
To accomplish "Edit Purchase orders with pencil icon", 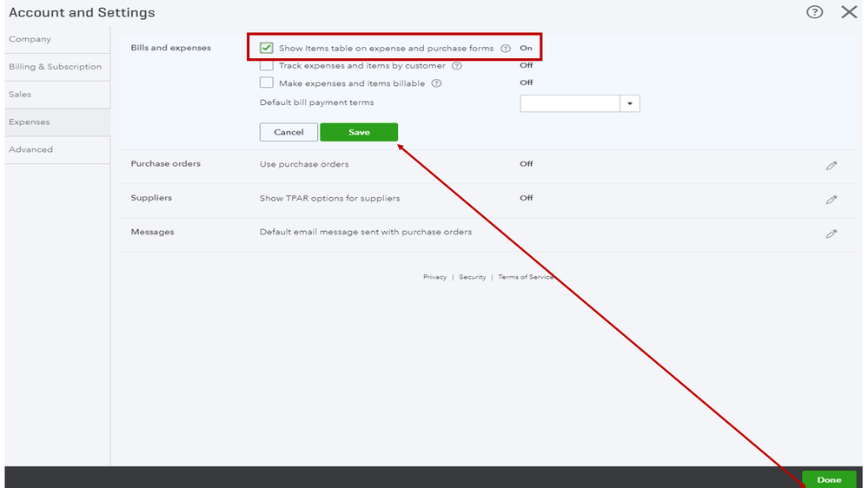I will pos(832,166).
